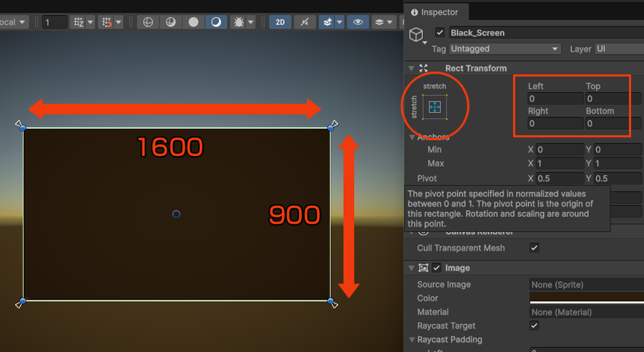Click the Image component icon
The height and width of the screenshot is (352, 644).
pos(424,268)
